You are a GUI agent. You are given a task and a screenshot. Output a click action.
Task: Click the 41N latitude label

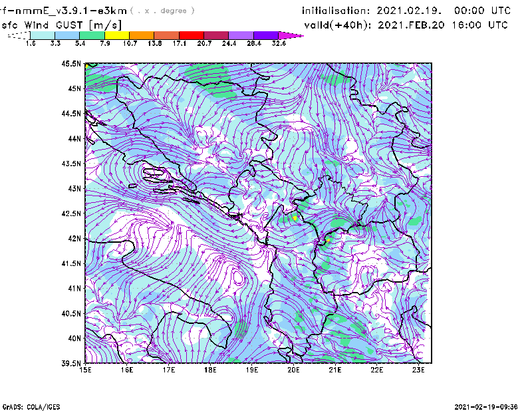click(74, 289)
